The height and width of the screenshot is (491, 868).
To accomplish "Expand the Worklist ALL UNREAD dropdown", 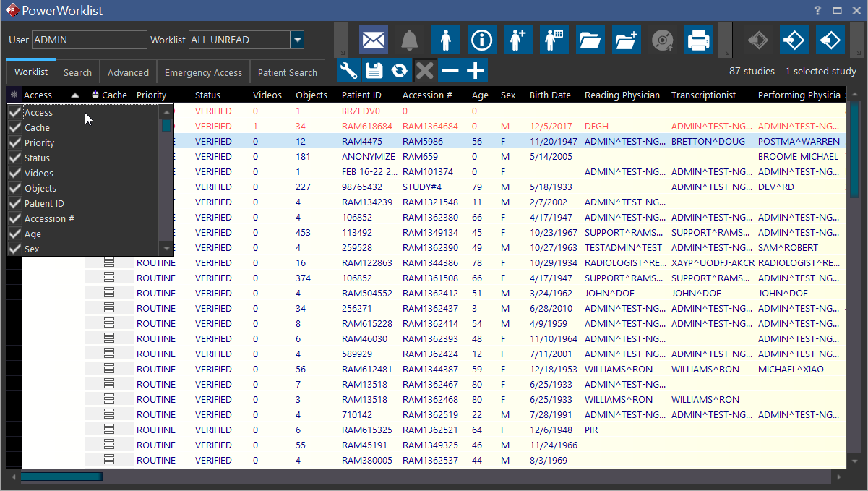I will [297, 40].
